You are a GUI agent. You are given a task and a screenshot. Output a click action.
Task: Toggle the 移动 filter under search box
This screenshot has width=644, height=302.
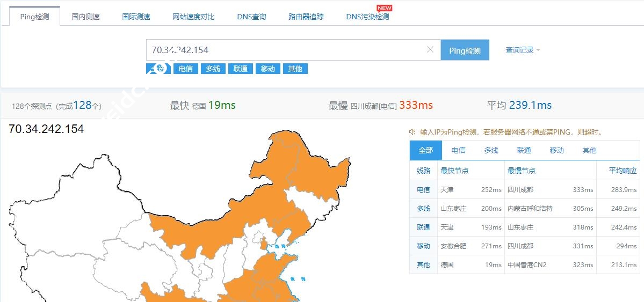pos(268,69)
